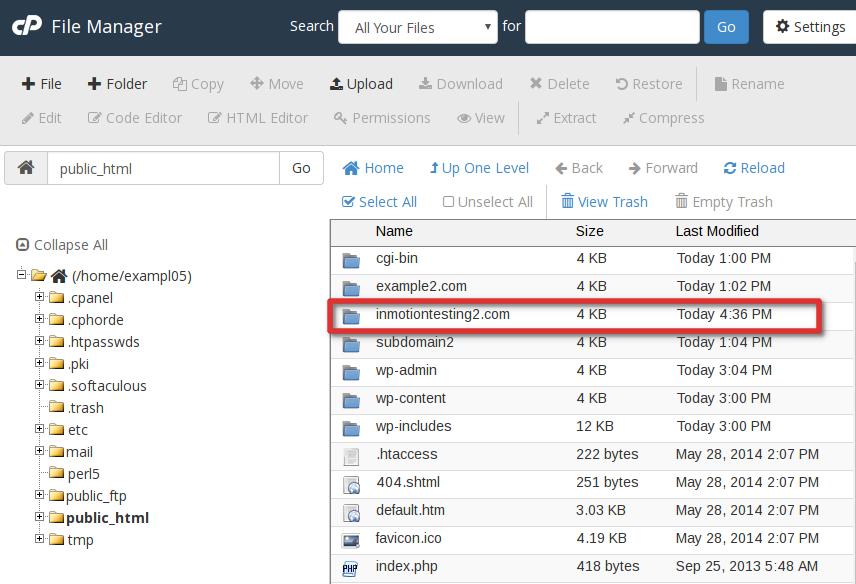The image size is (856, 584).
Task: Expand the .cpanel folder in the tree
Action: point(38,297)
